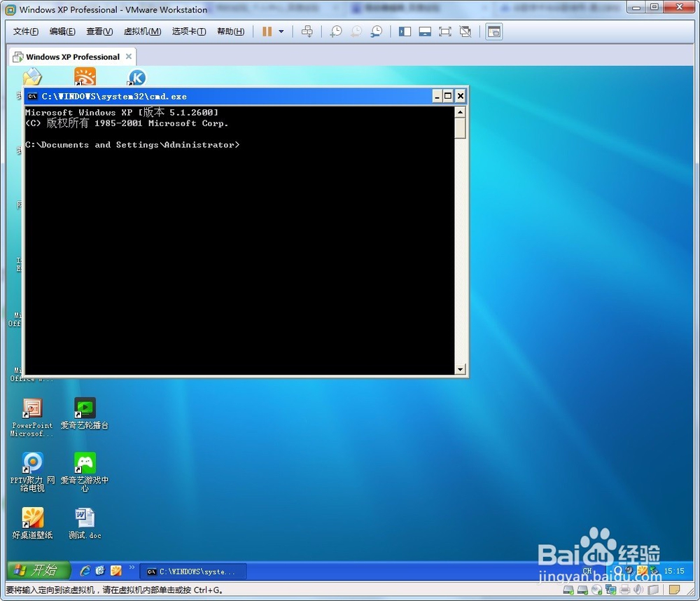Click the safely remove hardware tray icon
700x601 pixels.
[x=654, y=571]
